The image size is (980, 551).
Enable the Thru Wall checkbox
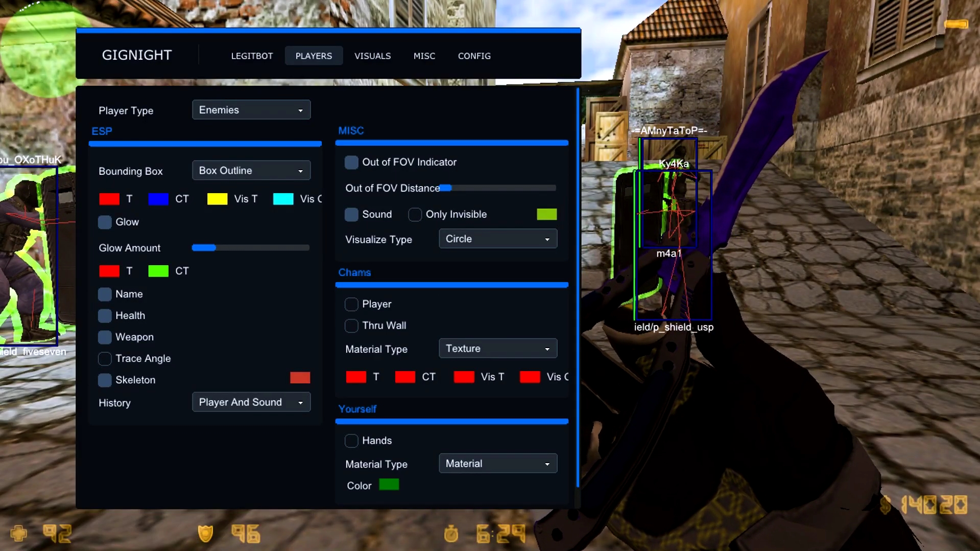351,326
